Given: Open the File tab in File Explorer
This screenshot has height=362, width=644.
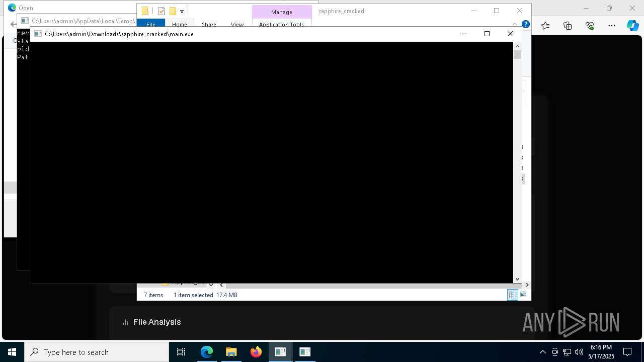Looking at the screenshot, I should 150,24.
